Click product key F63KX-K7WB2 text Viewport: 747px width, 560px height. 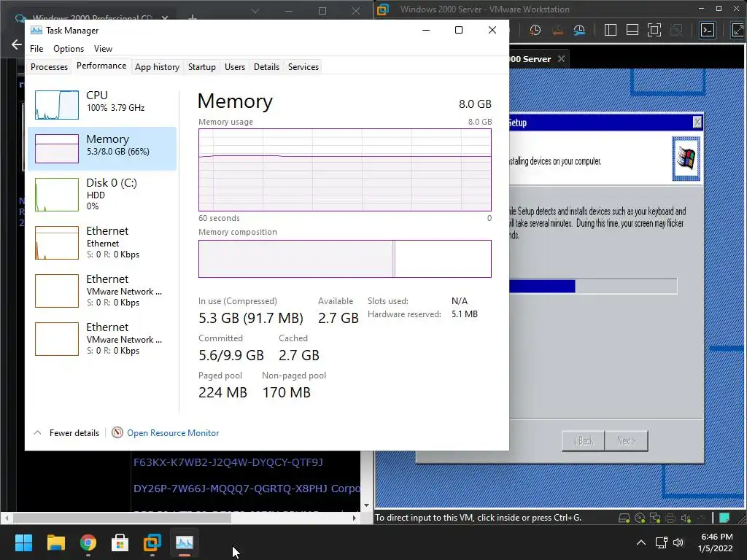click(228, 462)
